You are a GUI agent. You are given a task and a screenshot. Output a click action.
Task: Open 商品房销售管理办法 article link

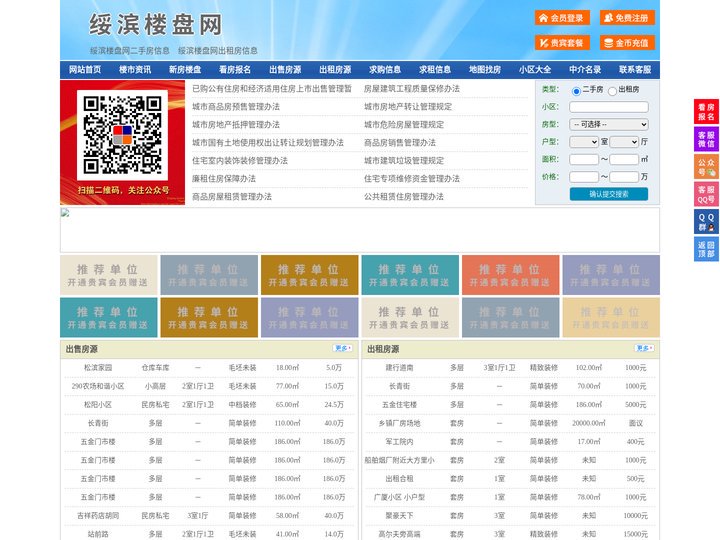(x=400, y=143)
